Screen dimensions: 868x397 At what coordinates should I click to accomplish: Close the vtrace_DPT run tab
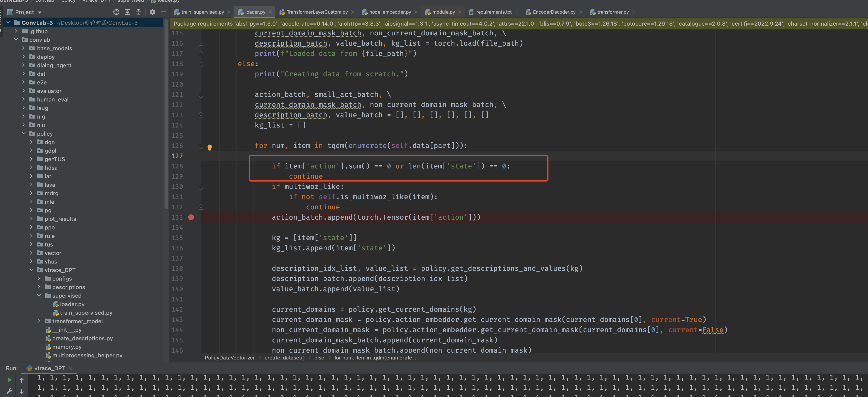(x=71, y=368)
